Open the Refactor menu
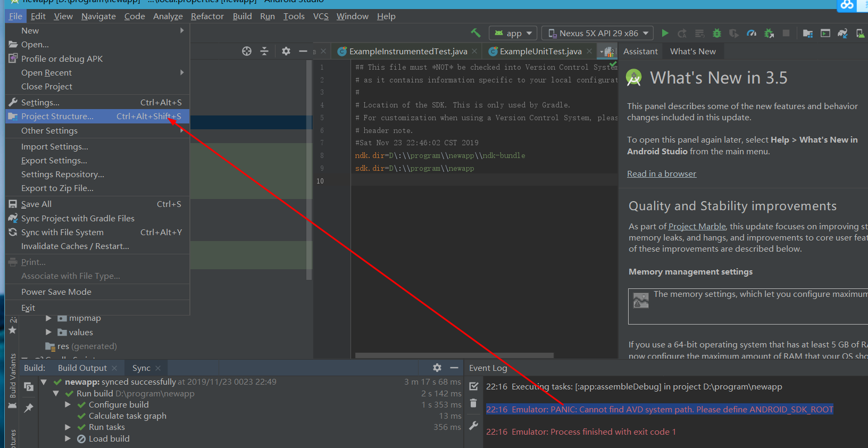 click(x=207, y=16)
